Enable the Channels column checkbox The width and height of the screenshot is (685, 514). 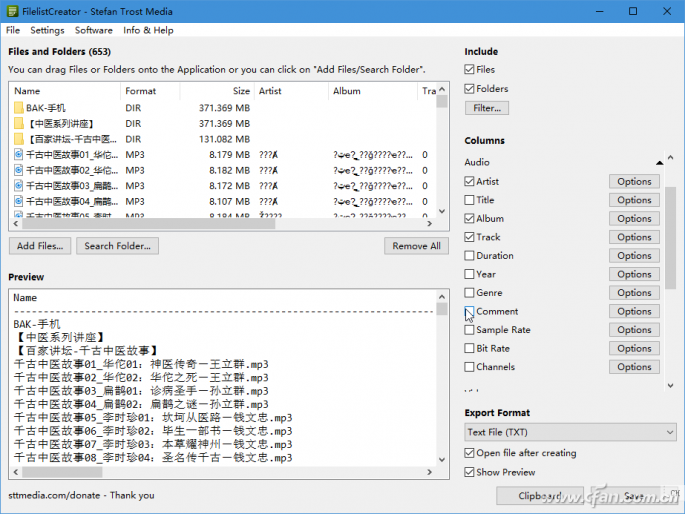click(x=469, y=367)
